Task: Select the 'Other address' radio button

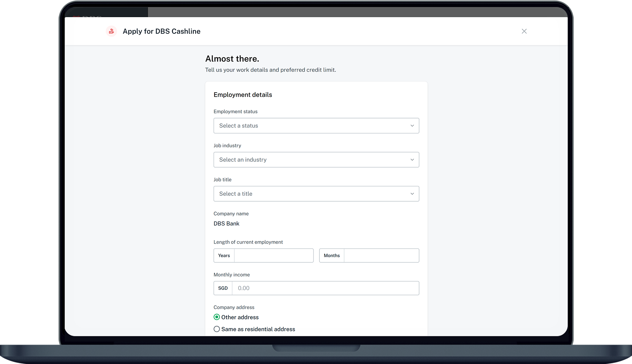Action: [217, 317]
